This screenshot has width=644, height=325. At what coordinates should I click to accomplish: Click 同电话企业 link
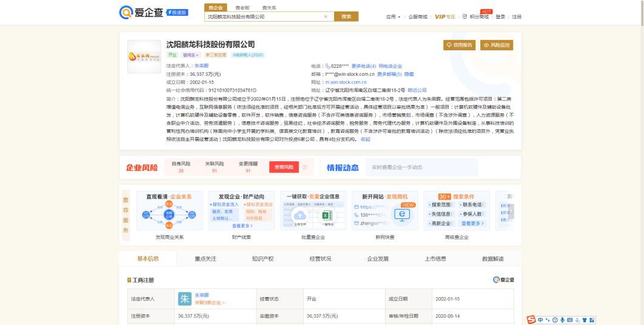click(x=390, y=66)
